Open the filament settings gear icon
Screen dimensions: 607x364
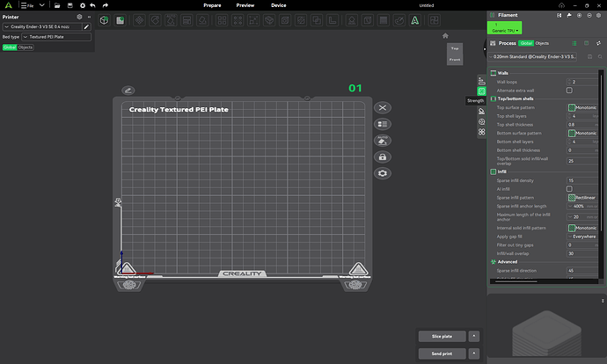click(x=598, y=16)
